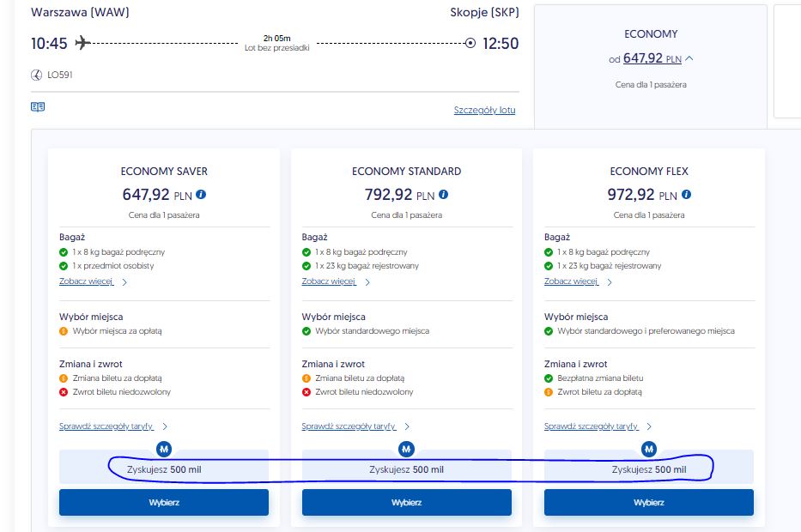Click the chevron after Zobacz więcej in Economy Standard

(x=367, y=281)
